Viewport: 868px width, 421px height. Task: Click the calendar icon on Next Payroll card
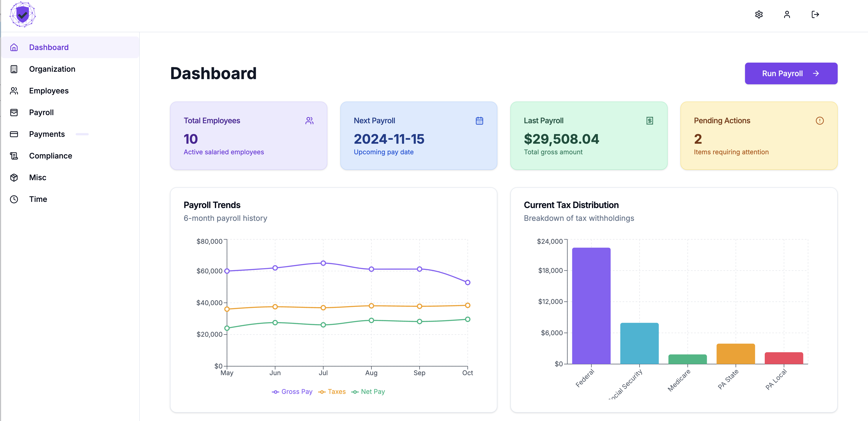pos(479,121)
